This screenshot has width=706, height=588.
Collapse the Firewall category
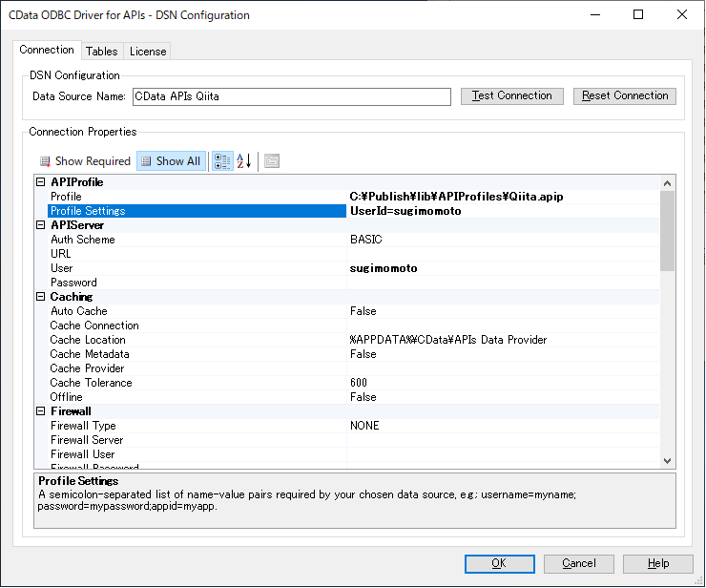[x=40, y=410]
